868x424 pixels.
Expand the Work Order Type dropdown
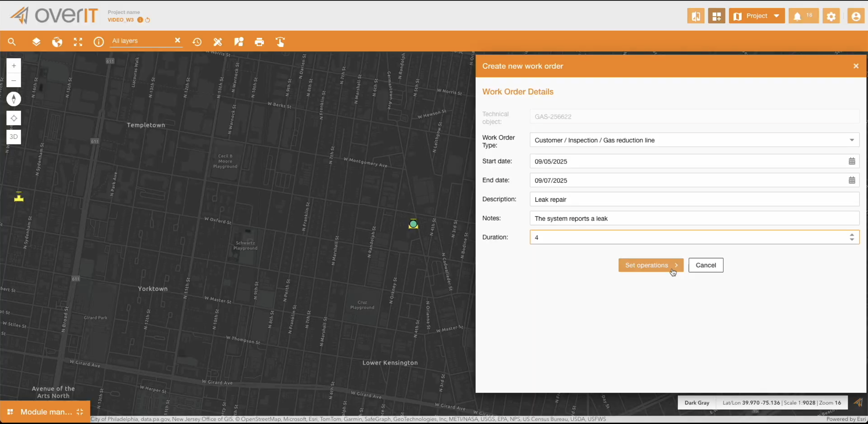tap(852, 140)
